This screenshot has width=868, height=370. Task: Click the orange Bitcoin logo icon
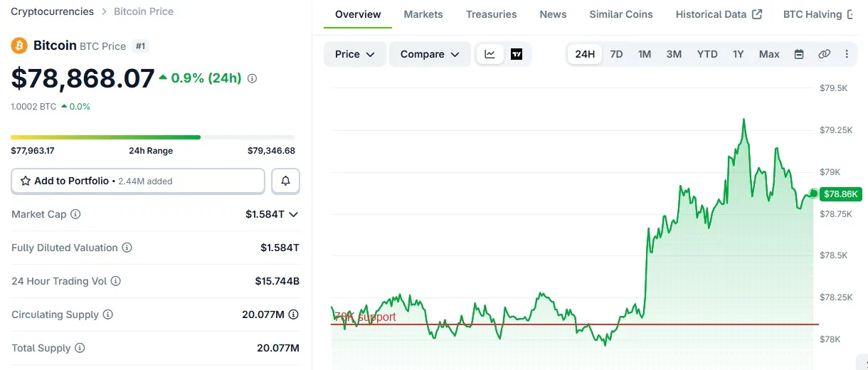tap(19, 46)
